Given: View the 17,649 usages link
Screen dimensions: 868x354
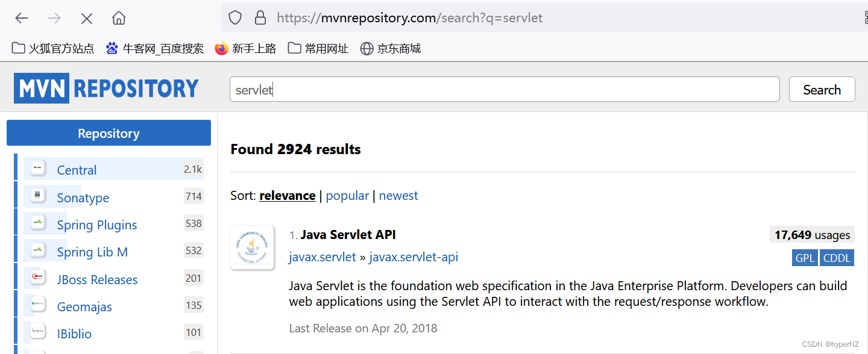Looking at the screenshot, I should coord(813,235).
